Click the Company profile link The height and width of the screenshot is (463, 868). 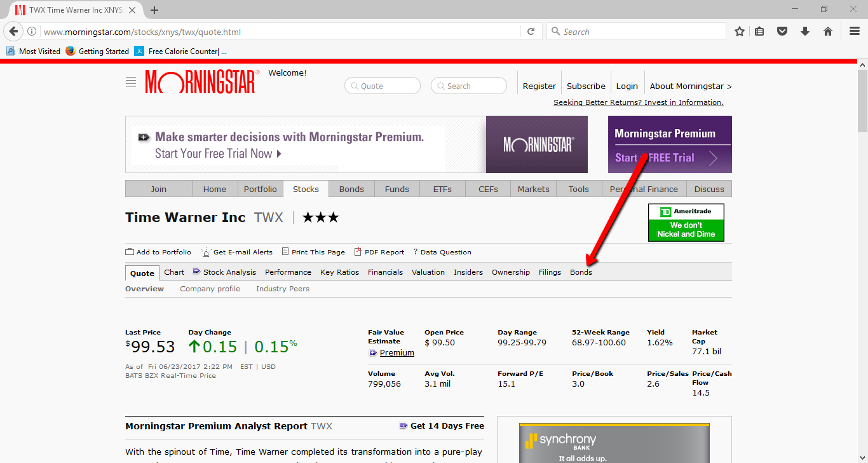click(x=210, y=289)
